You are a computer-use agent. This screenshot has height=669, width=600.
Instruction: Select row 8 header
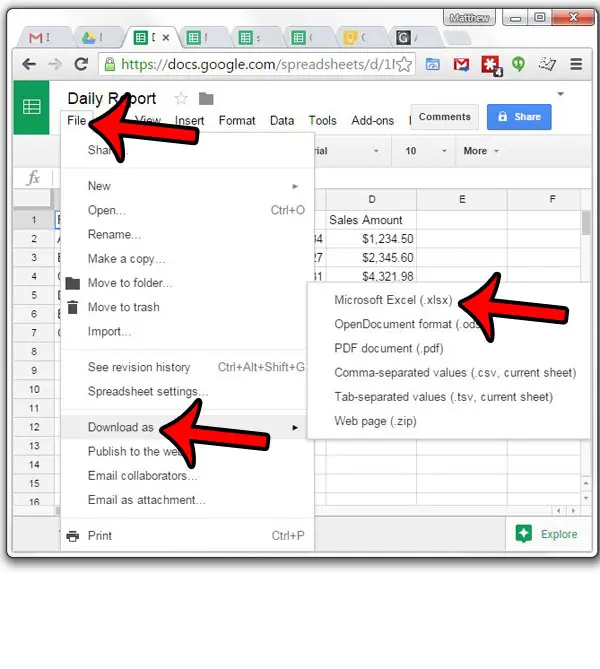click(x=34, y=352)
